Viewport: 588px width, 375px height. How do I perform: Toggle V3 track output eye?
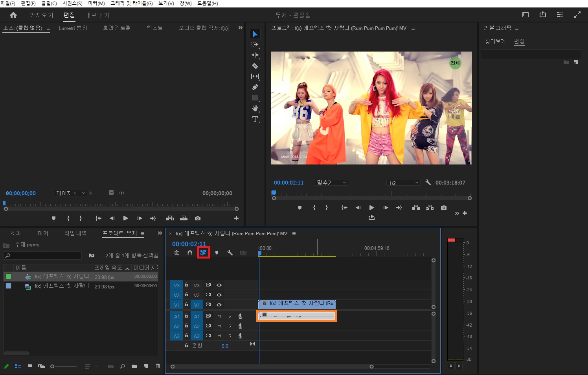pos(219,285)
